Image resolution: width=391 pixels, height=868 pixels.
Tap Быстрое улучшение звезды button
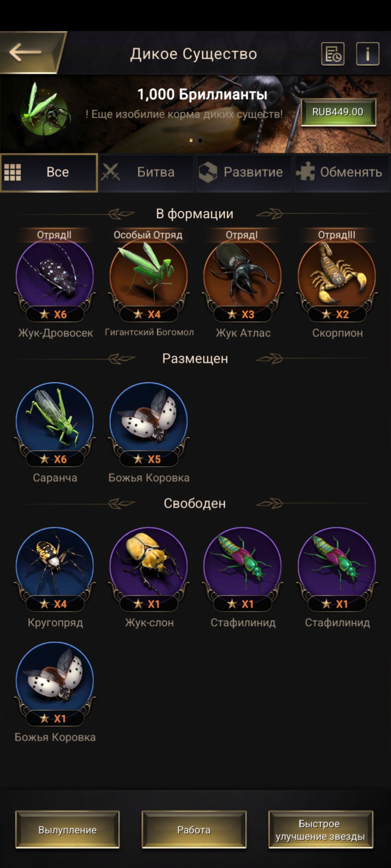pyautogui.click(x=320, y=830)
